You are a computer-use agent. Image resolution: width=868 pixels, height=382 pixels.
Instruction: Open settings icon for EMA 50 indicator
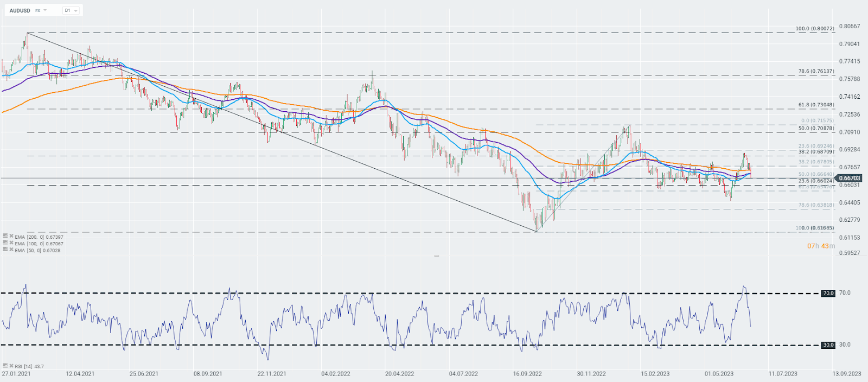(x=5, y=250)
